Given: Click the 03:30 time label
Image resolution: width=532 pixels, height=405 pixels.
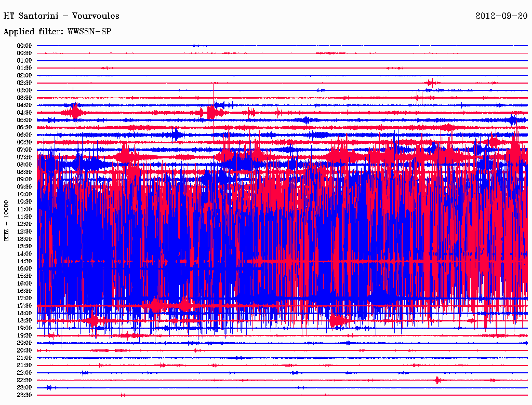Looking at the screenshot, I should (x=24, y=98).
